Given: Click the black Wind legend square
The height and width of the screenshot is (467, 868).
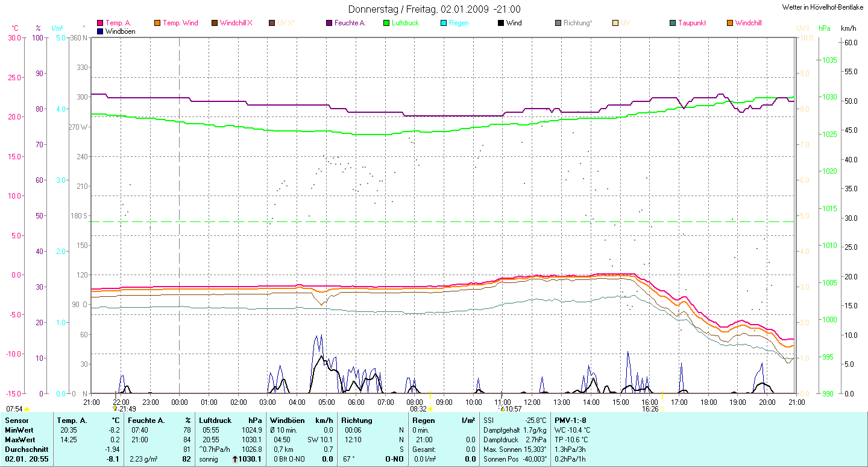Looking at the screenshot, I should pyautogui.click(x=501, y=24).
